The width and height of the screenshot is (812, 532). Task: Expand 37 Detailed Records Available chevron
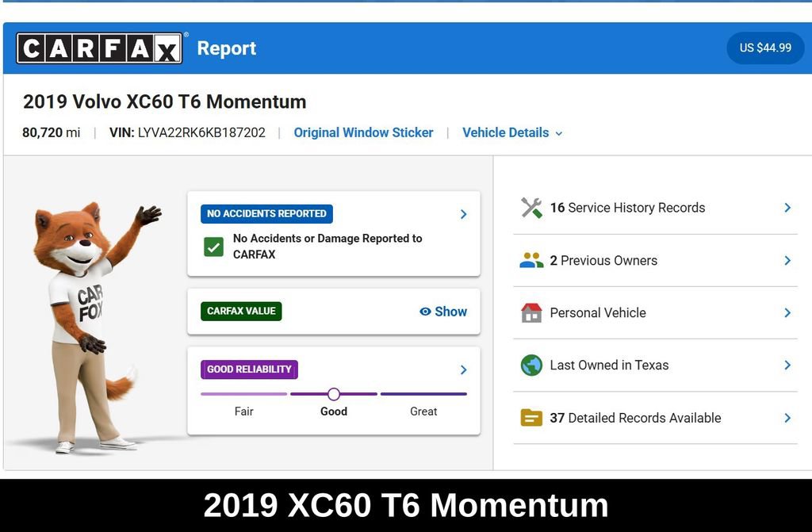787,418
